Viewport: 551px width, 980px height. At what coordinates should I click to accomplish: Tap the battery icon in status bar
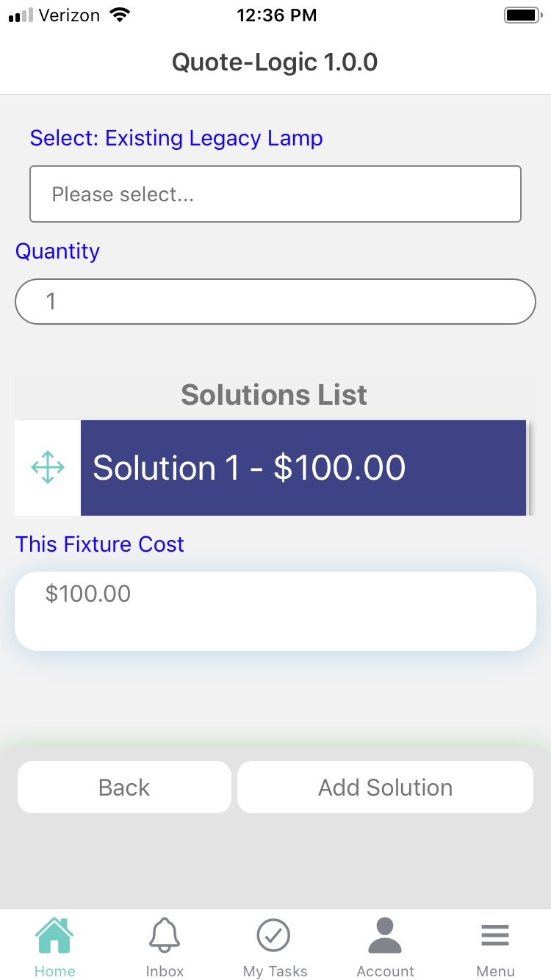click(522, 15)
